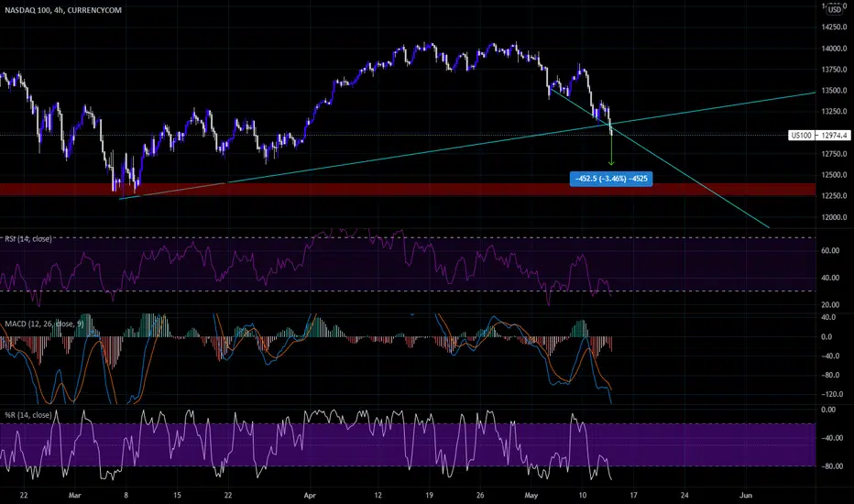Click the 12974.4 last price value
This screenshot has height=504, width=854.
coord(835,135)
